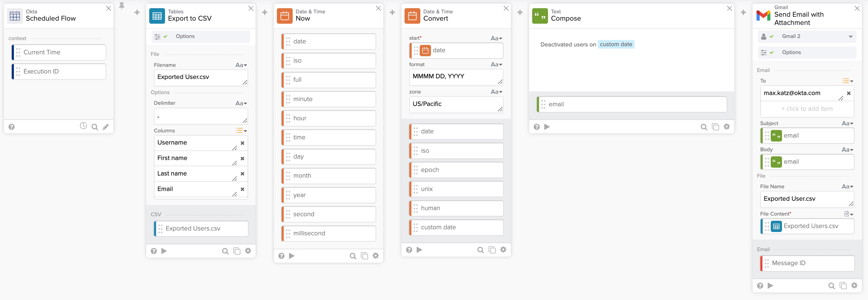Image resolution: width=868 pixels, height=300 pixels.
Task: Open zone field type dropdown in Convert
Action: click(496, 92)
